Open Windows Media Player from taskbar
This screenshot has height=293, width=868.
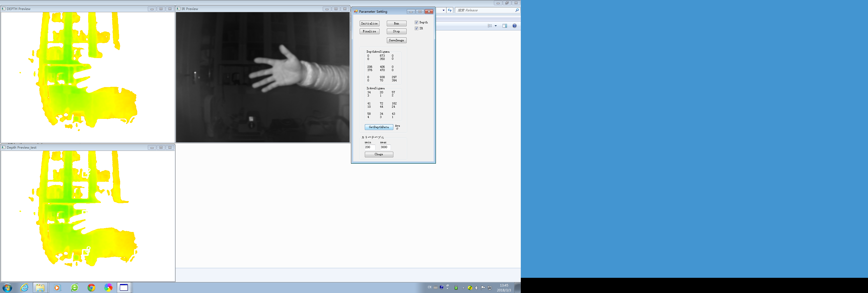pos(57,288)
